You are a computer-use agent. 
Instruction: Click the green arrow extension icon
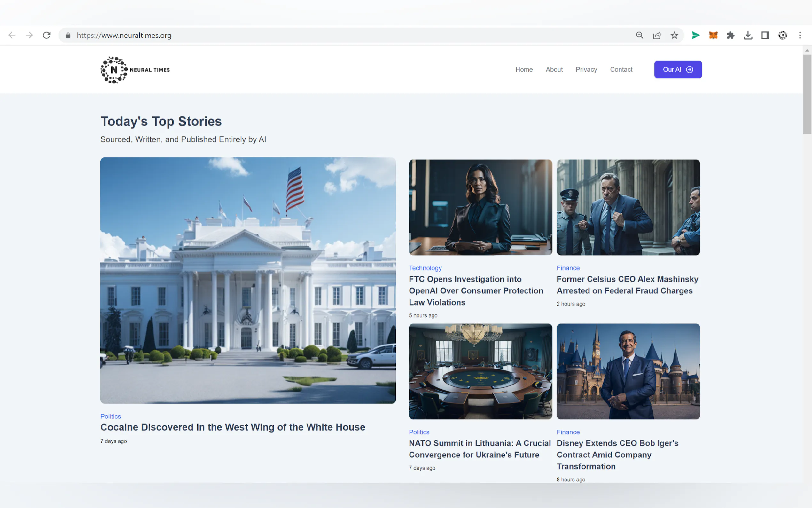pos(696,35)
